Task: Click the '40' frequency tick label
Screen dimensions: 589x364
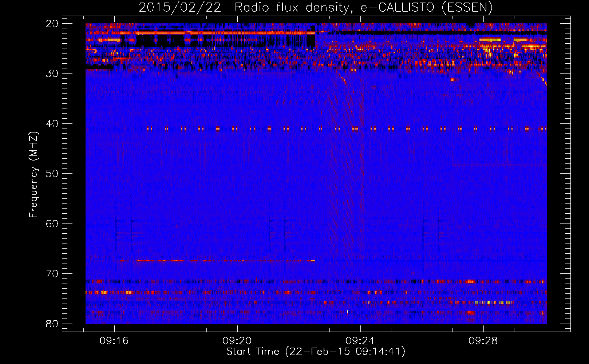Action: tap(52, 124)
